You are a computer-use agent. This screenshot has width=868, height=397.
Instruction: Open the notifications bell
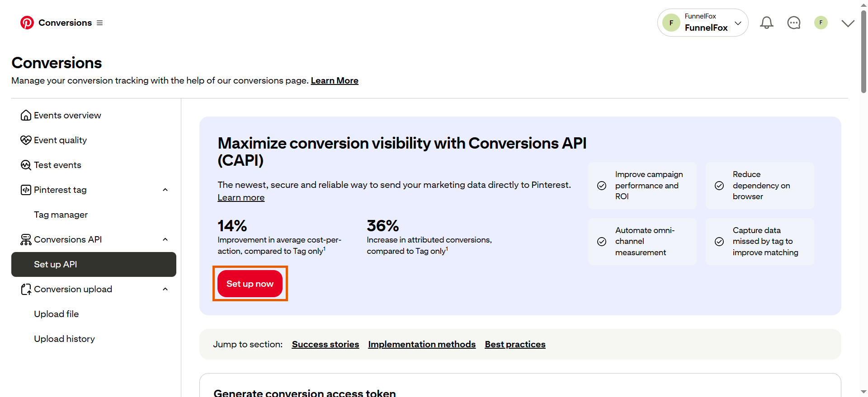[x=766, y=23]
